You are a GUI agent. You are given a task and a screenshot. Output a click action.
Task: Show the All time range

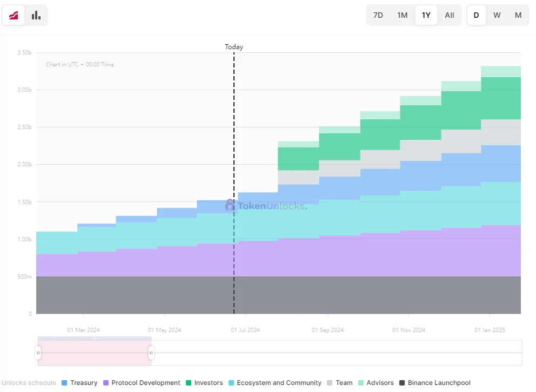tap(450, 15)
